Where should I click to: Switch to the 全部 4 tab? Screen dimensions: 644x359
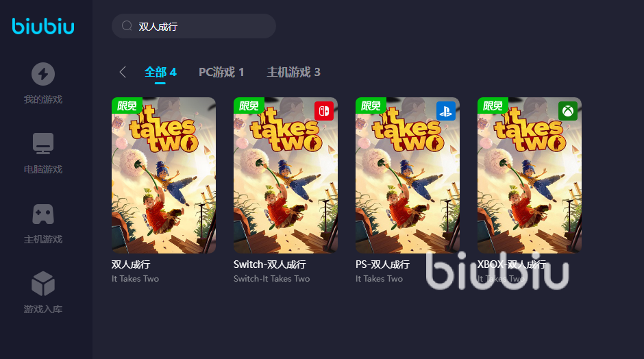tap(160, 73)
